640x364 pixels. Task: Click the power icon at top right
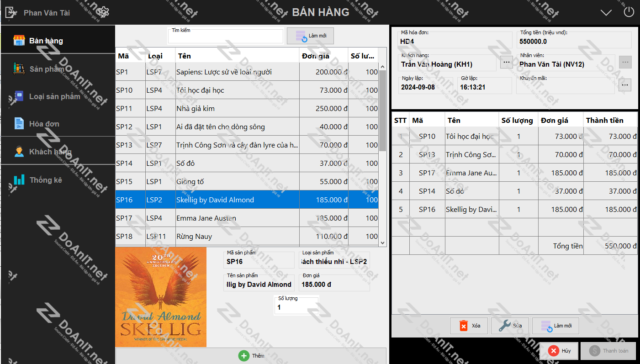point(629,12)
